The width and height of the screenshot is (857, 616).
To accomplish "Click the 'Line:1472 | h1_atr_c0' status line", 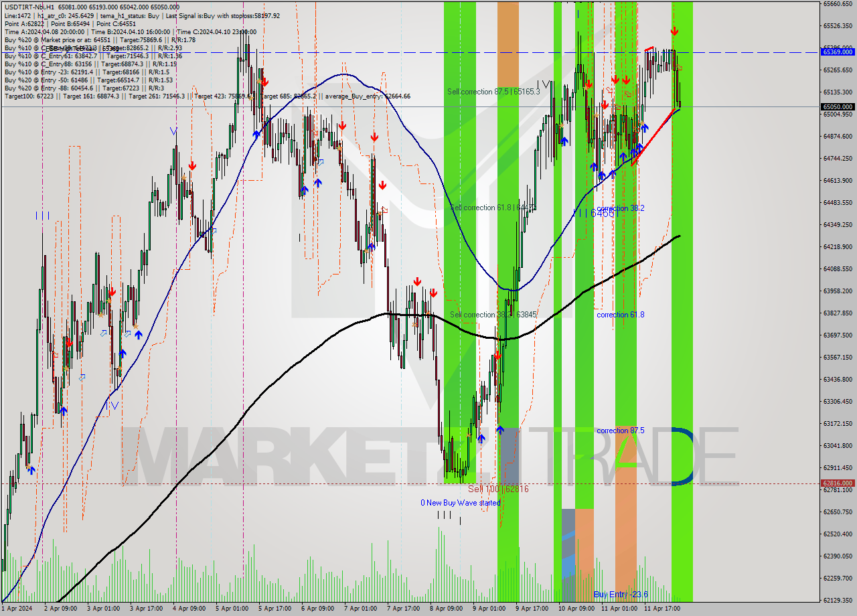I will pyautogui.click(x=142, y=15).
